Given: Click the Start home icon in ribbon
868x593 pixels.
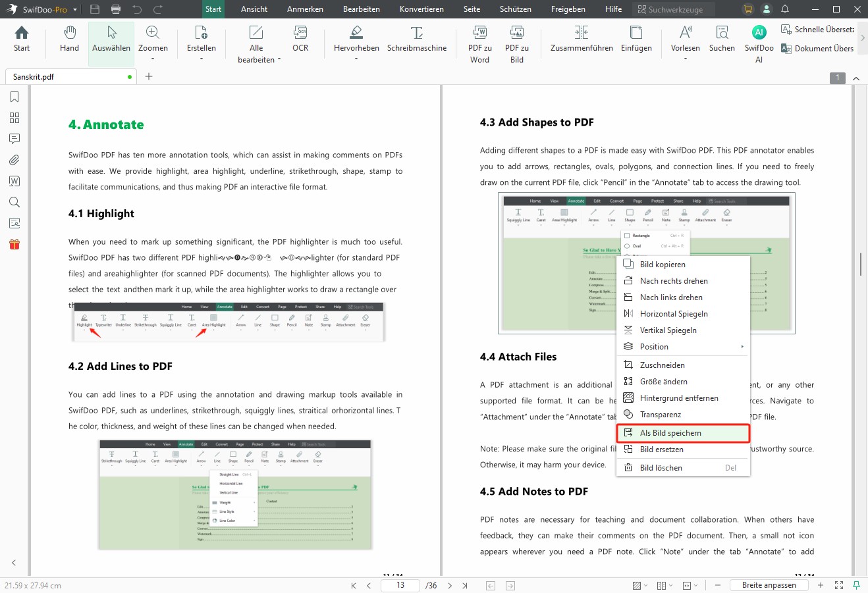Looking at the screenshot, I should [x=22, y=39].
